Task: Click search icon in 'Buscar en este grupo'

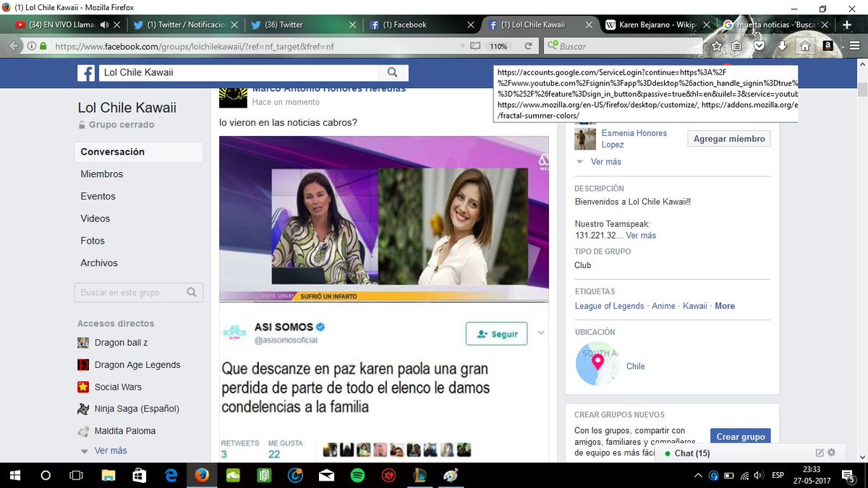Action: point(192,293)
